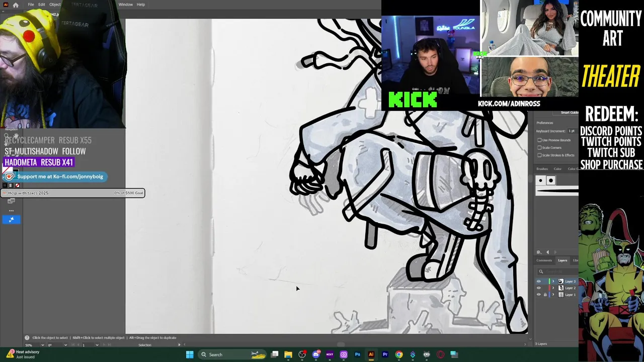
Task: Open the NZXT app from the taskbar
Action: click(x=330, y=354)
